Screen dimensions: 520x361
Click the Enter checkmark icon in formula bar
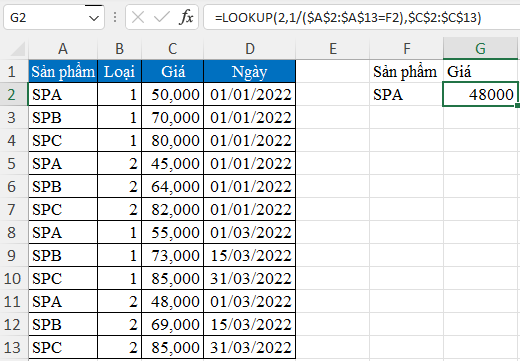pos(162,17)
